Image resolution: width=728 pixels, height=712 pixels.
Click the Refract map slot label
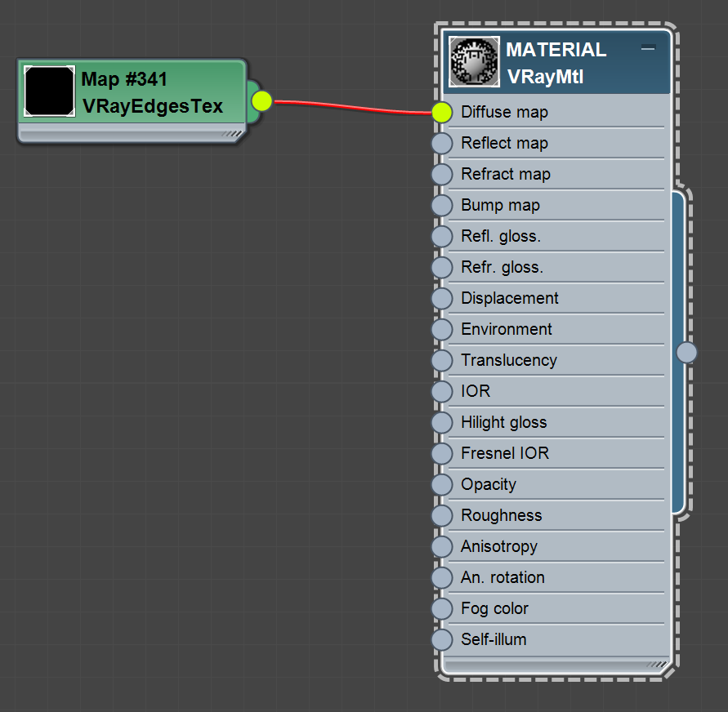tap(506, 175)
